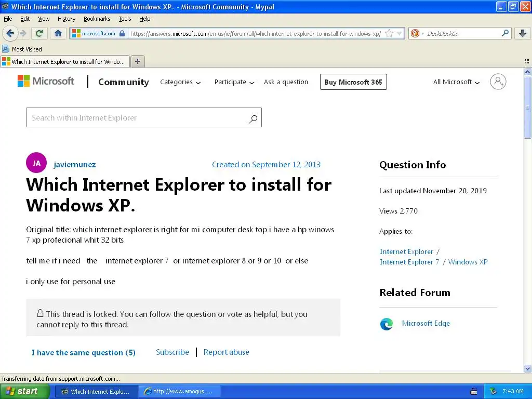Click the lock icon in thread notice

pos(40,313)
